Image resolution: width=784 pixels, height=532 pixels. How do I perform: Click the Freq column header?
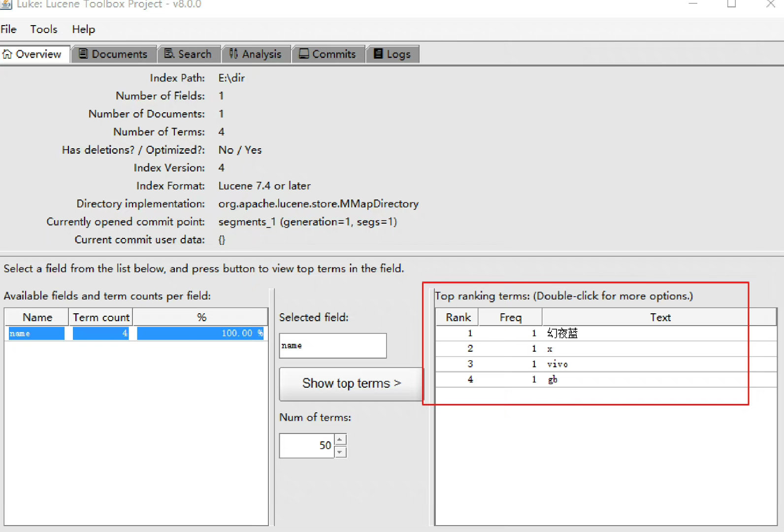pyautogui.click(x=510, y=317)
